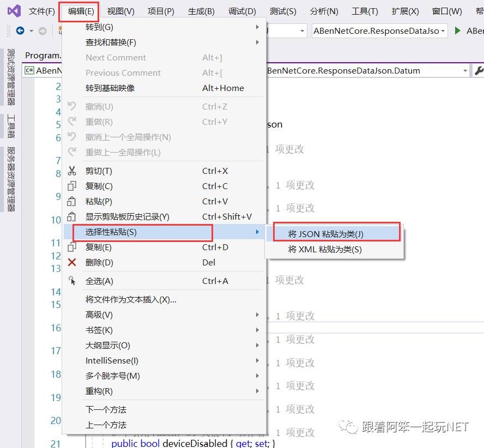Select 复制(E) Ctrl+D menu entry
The height and width of the screenshot is (448, 484).
click(164, 247)
